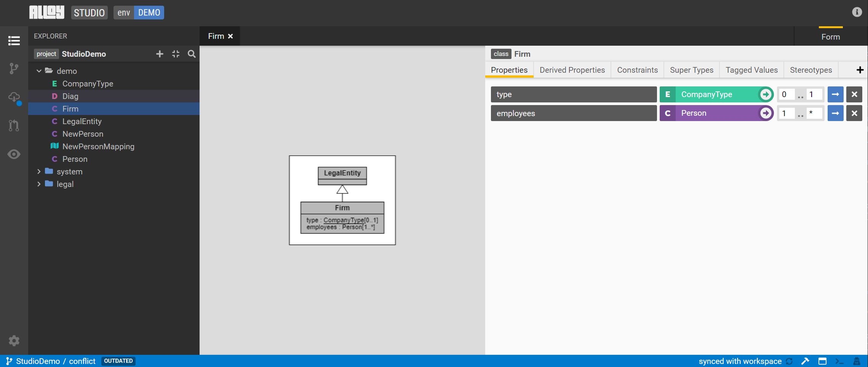Toggle the incognito-style icon in status bar
The height and width of the screenshot is (367, 868).
[x=857, y=361]
